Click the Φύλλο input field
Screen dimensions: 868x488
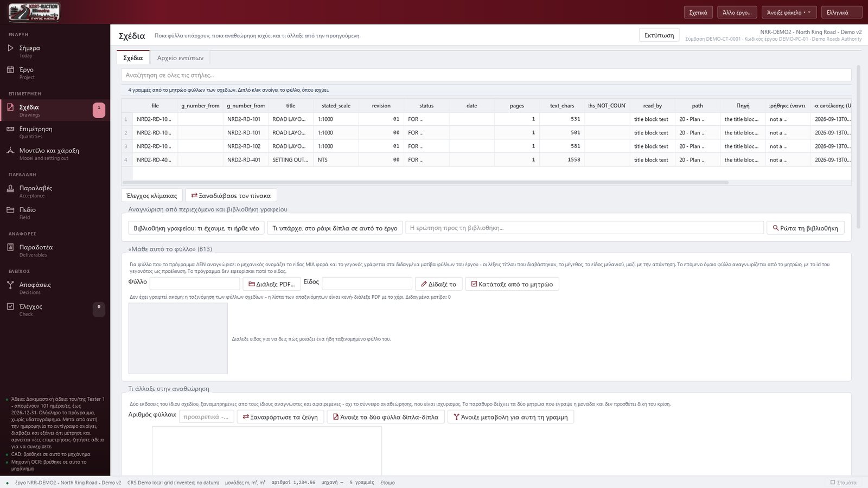coord(195,284)
